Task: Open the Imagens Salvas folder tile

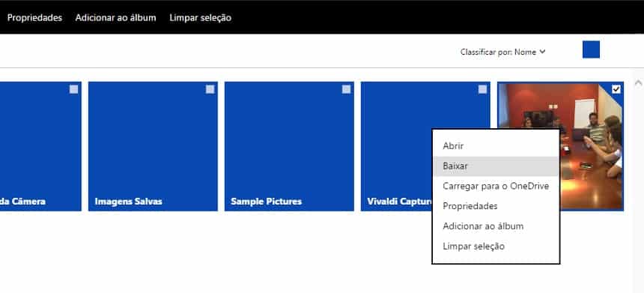Action: (153, 146)
